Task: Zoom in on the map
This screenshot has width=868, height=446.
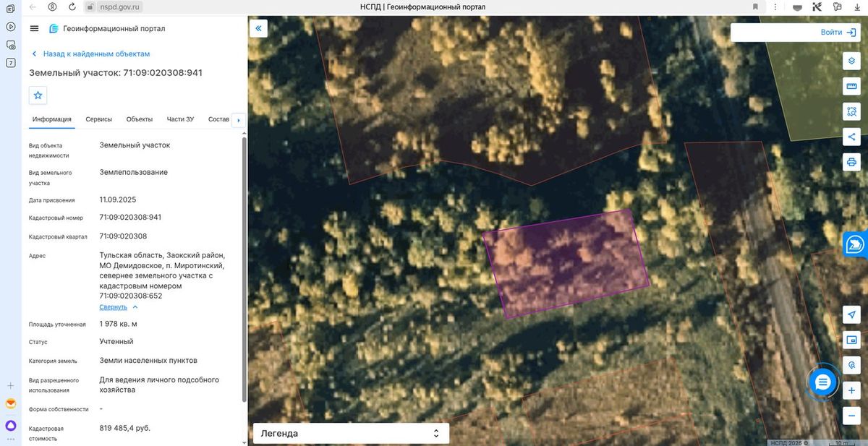Action: coord(851,390)
